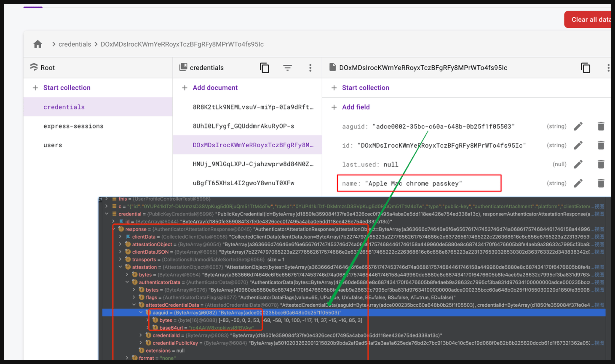Screen dimensions: 615x364
Task: Expand the credentialPublicKey node in debugger
Action: coord(141,343)
